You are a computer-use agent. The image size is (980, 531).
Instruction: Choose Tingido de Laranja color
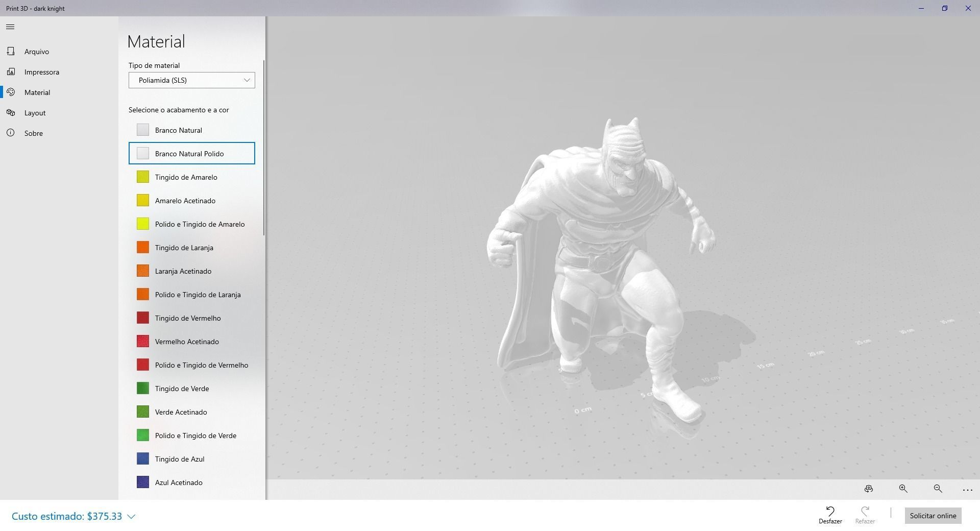192,248
